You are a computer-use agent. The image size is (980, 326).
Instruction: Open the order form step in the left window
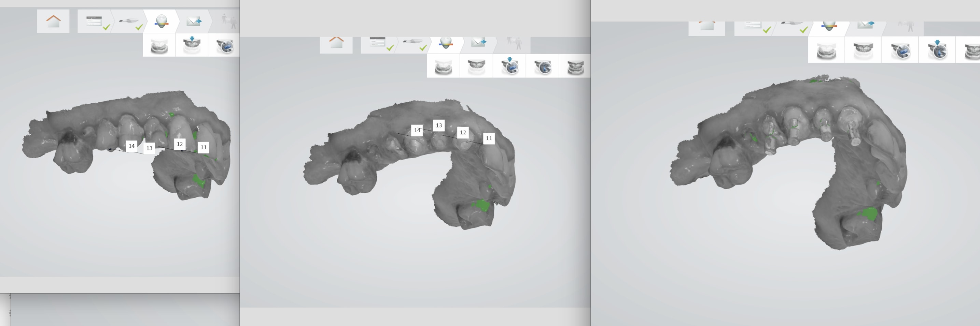(94, 22)
